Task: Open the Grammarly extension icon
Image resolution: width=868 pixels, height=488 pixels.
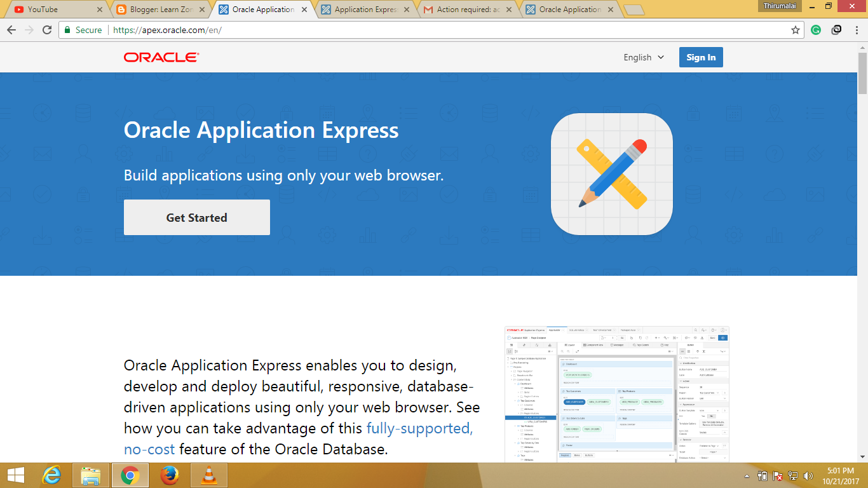Action: [816, 30]
